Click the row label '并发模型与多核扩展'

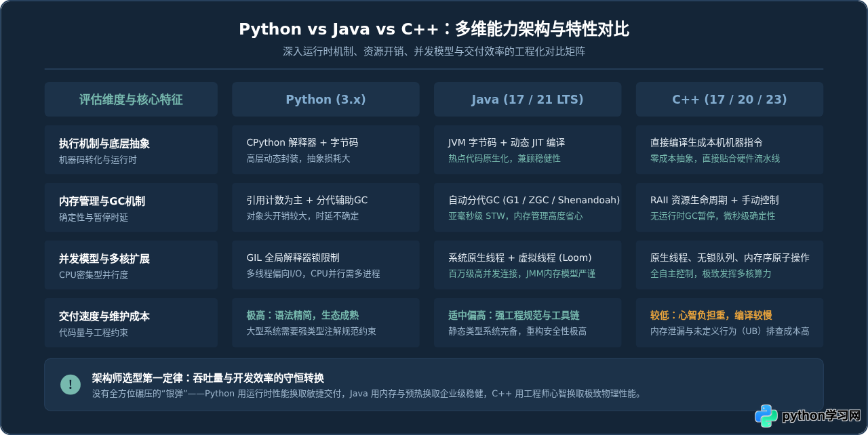click(104, 259)
